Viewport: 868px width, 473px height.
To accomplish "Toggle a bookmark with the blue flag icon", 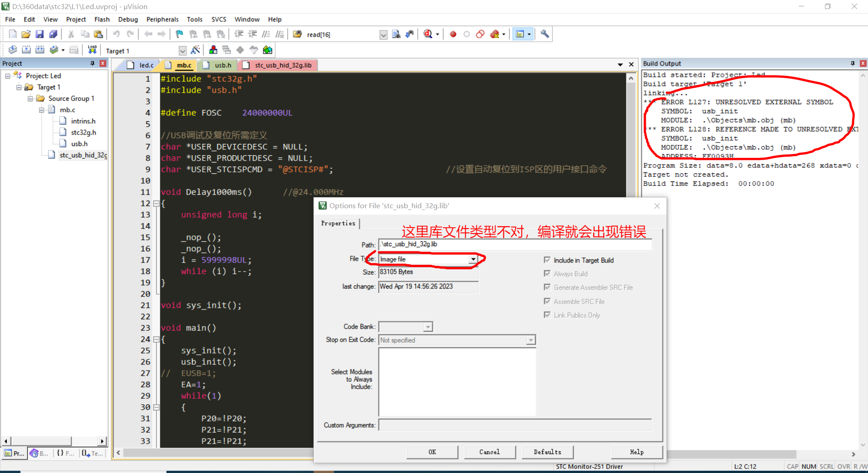I will pos(180,34).
